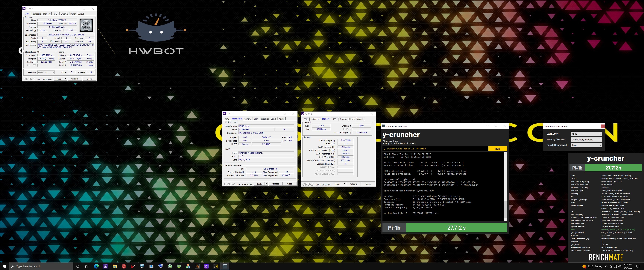Click Tools button in DDR4 timings window
The image size is (644, 270).
tap(338, 184)
